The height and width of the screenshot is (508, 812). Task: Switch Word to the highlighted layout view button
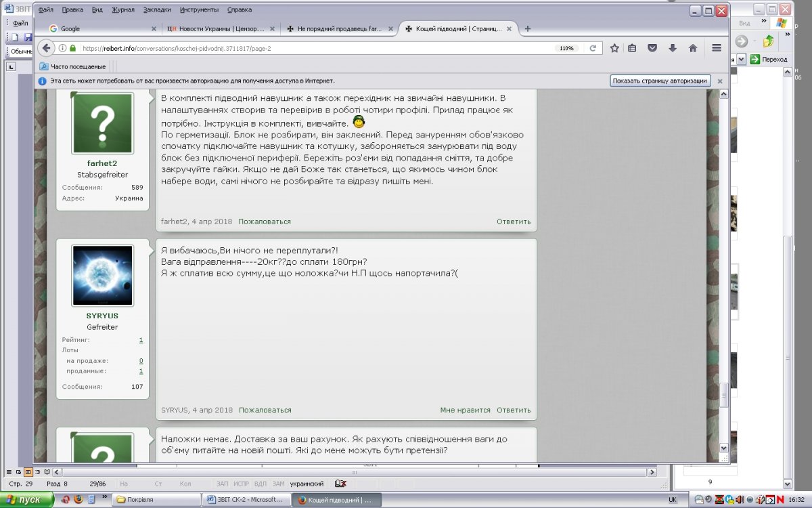point(28,471)
